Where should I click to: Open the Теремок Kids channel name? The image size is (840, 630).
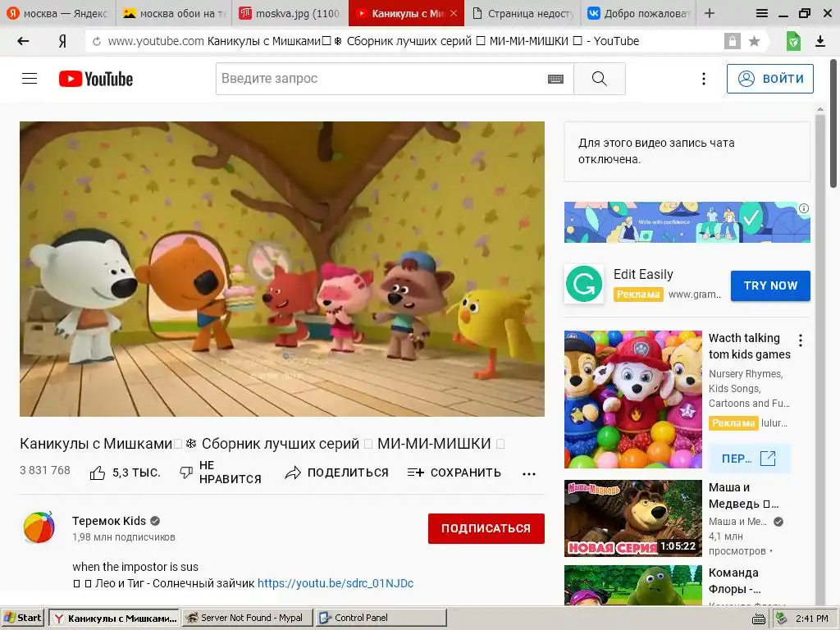click(x=109, y=521)
